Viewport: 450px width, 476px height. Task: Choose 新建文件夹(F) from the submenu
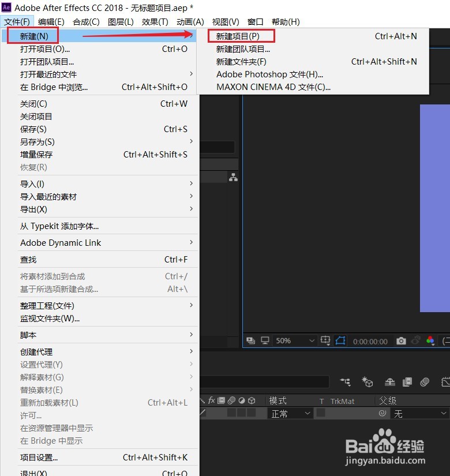pyautogui.click(x=313, y=62)
